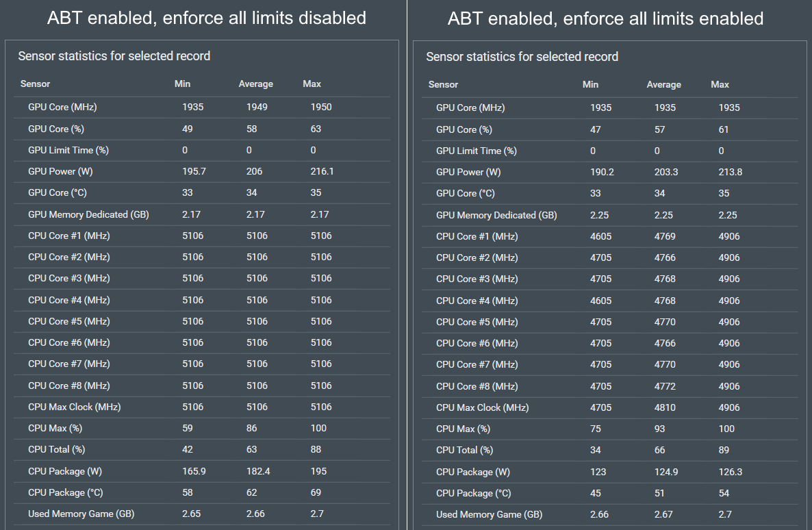812x530 pixels.
Task: Select CPU Core #1 (MHz) label in right table
Action: coord(477,236)
